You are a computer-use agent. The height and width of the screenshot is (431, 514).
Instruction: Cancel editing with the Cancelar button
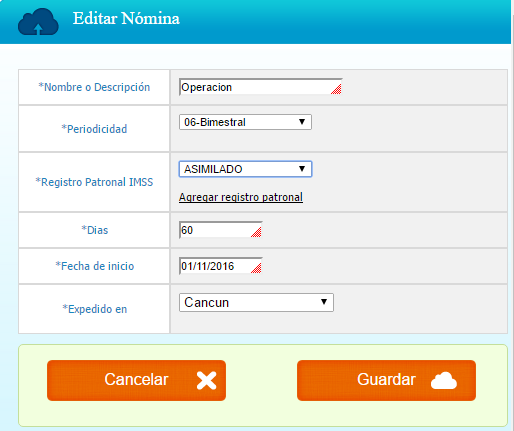click(x=136, y=380)
